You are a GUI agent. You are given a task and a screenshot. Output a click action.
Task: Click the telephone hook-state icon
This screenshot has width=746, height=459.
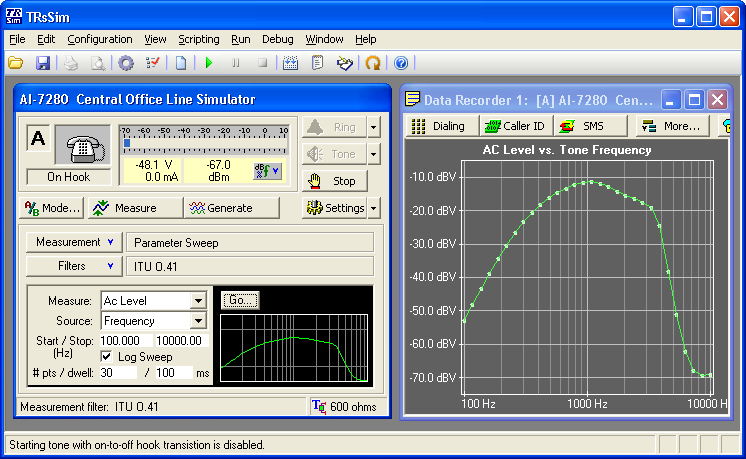[81, 146]
